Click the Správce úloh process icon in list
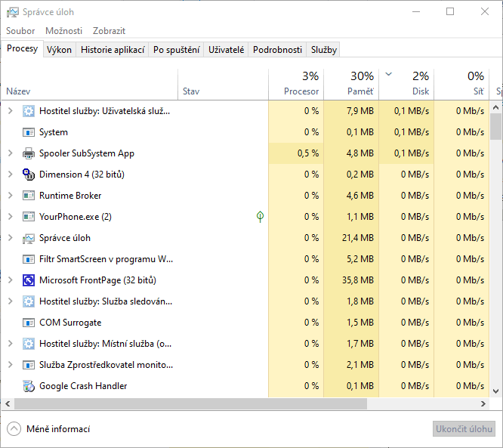503x448 pixels. 29,238
